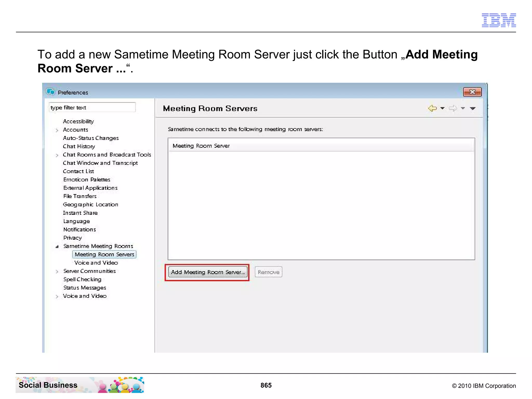Collapse the Sametime Meeting Rooms node
Screen dimensions: 532x399
coord(57,246)
